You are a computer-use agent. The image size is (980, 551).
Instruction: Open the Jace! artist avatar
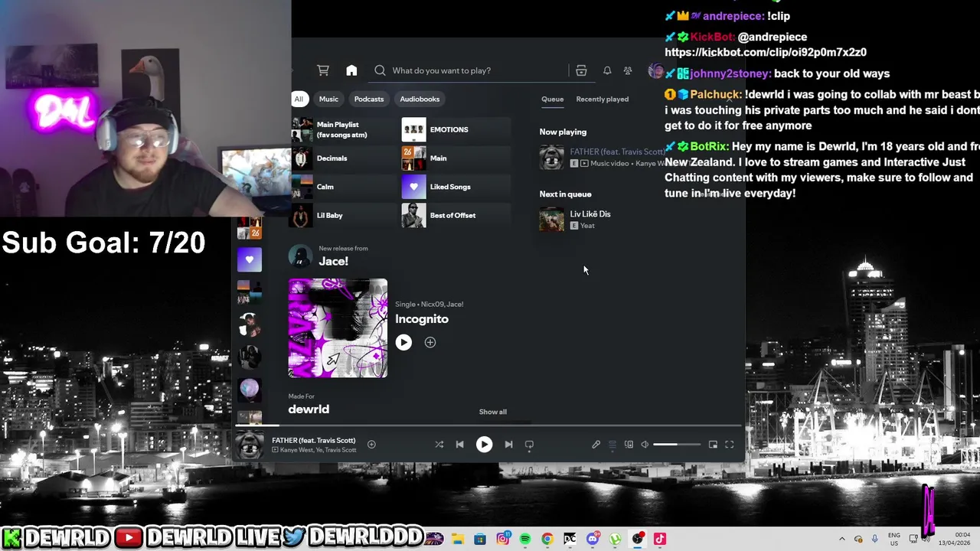(x=300, y=256)
